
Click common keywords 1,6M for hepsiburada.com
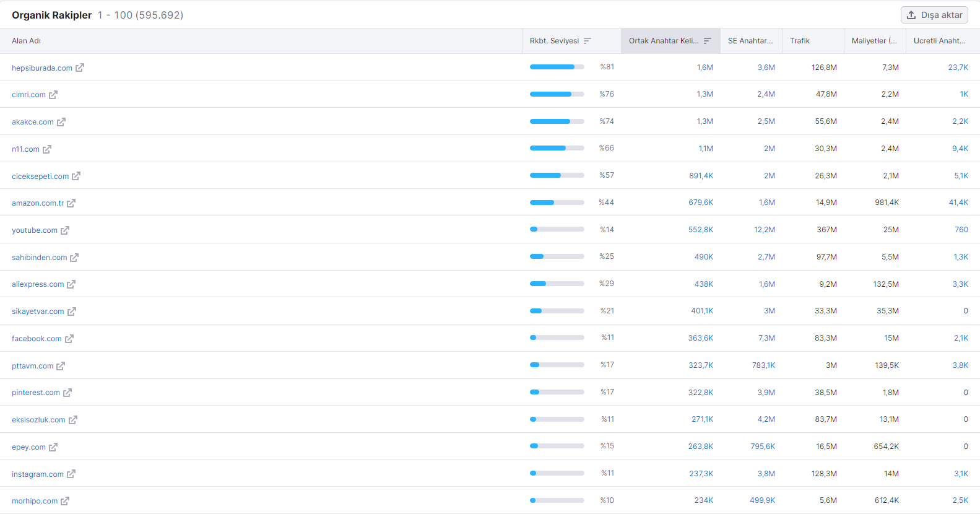tap(705, 68)
